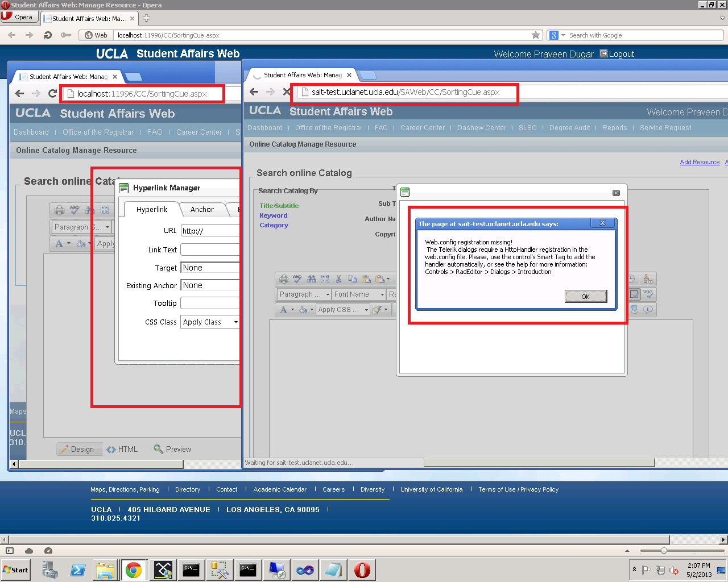This screenshot has height=582, width=728.
Task: Open Service Request menu item
Action: pyautogui.click(x=665, y=128)
